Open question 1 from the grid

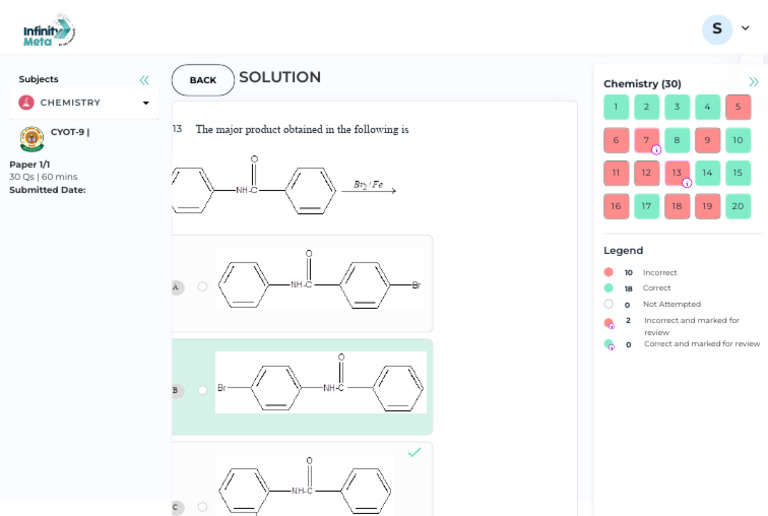coord(616,107)
